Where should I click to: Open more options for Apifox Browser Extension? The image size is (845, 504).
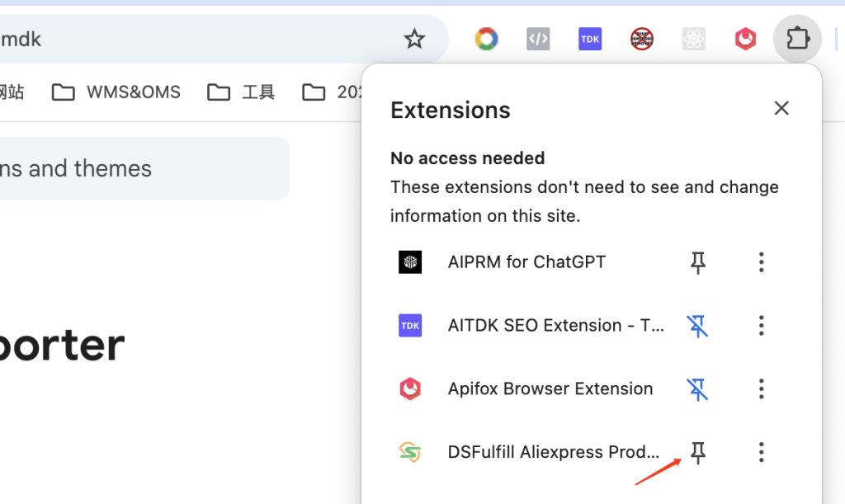coord(761,389)
